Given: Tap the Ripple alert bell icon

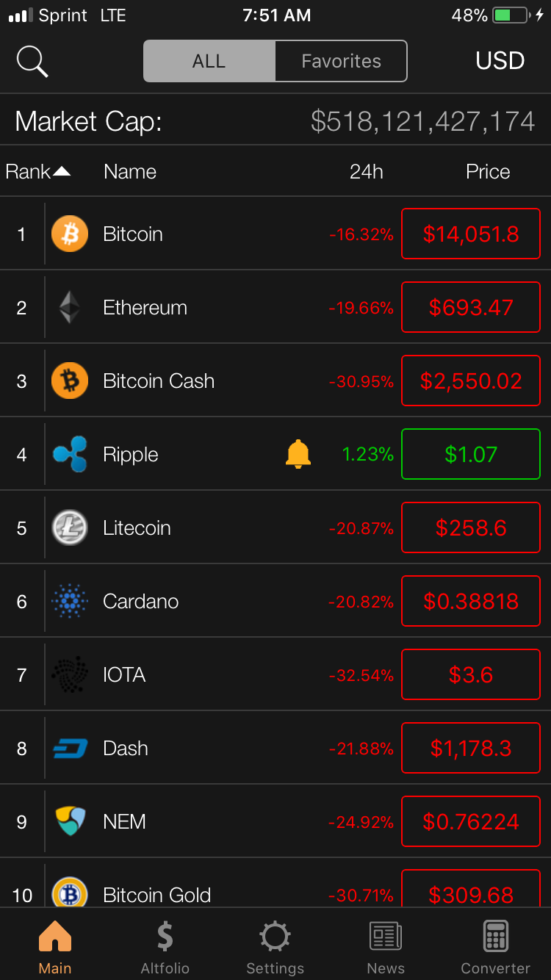Looking at the screenshot, I should (x=298, y=454).
